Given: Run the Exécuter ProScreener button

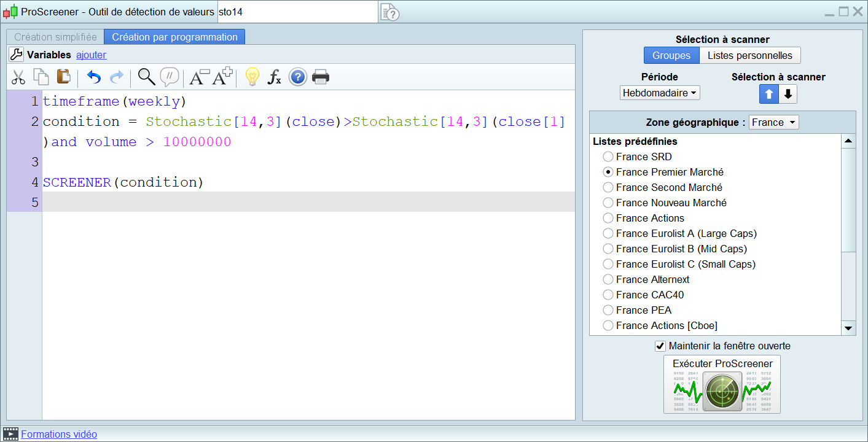Looking at the screenshot, I should click(x=722, y=384).
